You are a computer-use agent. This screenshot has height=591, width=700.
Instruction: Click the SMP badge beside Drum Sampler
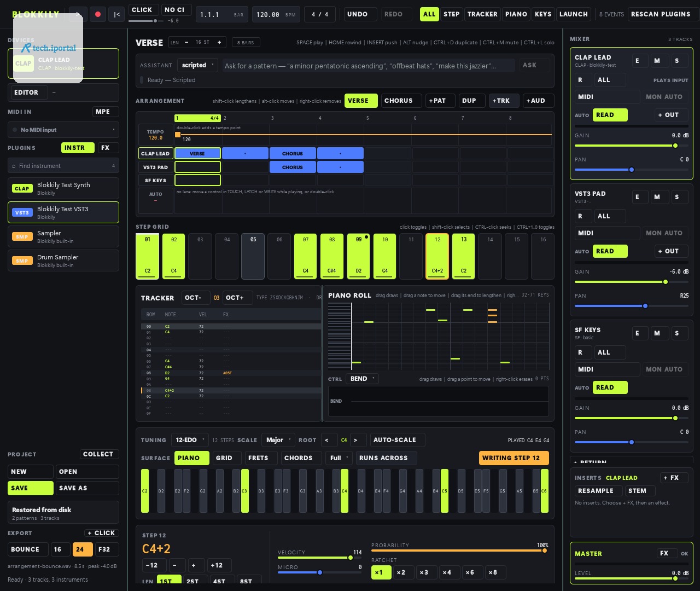click(22, 260)
